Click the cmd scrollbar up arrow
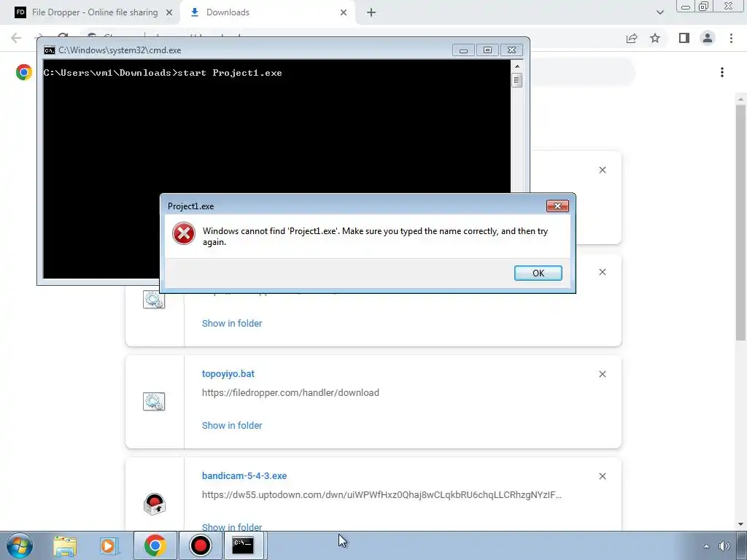The height and width of the screenshot is (560, 747). coord(517,66)
